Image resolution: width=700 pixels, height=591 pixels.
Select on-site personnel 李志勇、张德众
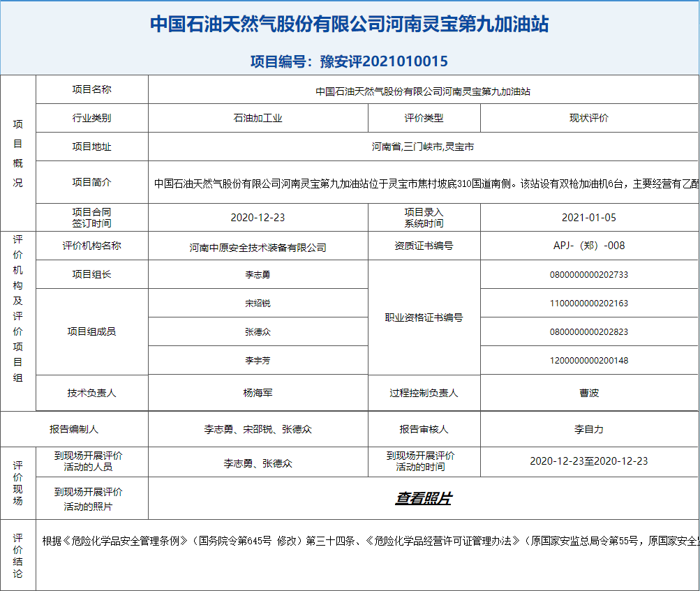(258, 463)
